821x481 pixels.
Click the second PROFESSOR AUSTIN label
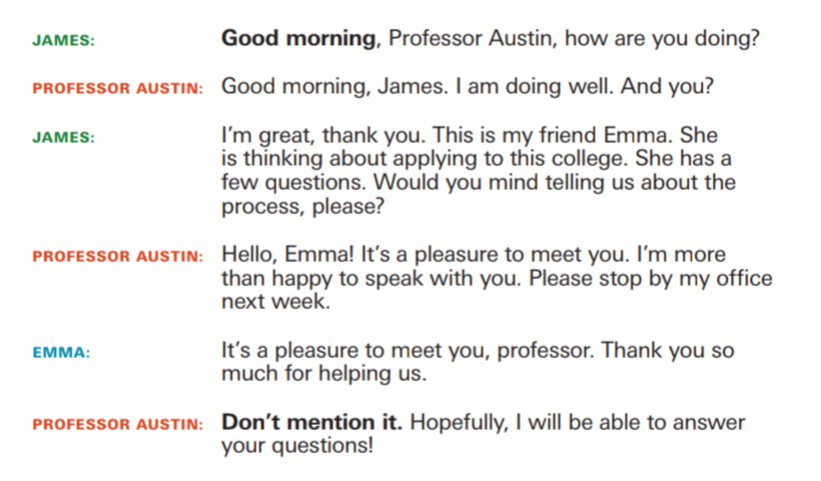(118, 256)
